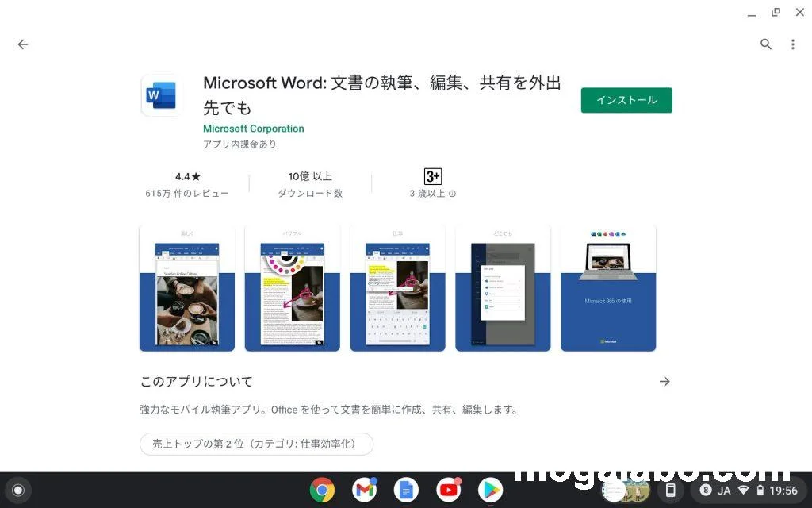Image resolution: width=812 pixels, height=508 pixels.
Task: Expand このアプリについて with the arrow
Action: [665, 382]
